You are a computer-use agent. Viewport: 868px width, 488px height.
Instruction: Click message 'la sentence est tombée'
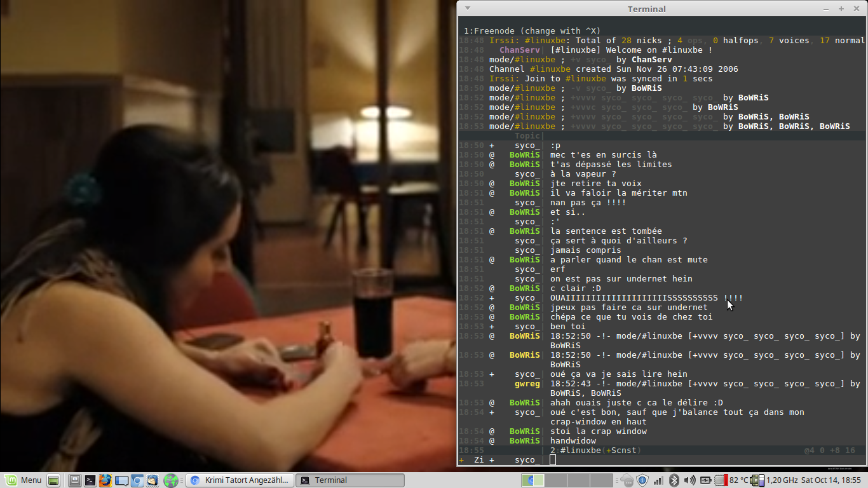(x=606, y=231)
